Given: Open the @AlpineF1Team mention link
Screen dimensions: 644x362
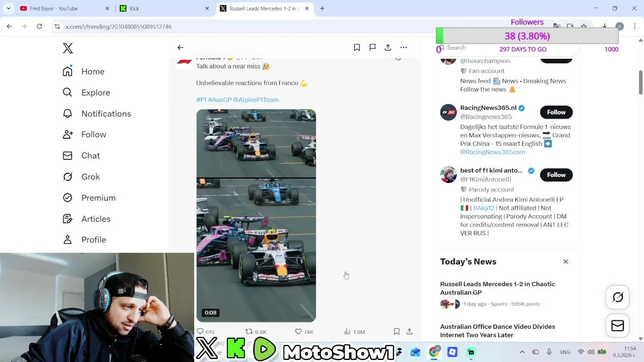Looking at the screenshot, I should (x=256, y=100).
